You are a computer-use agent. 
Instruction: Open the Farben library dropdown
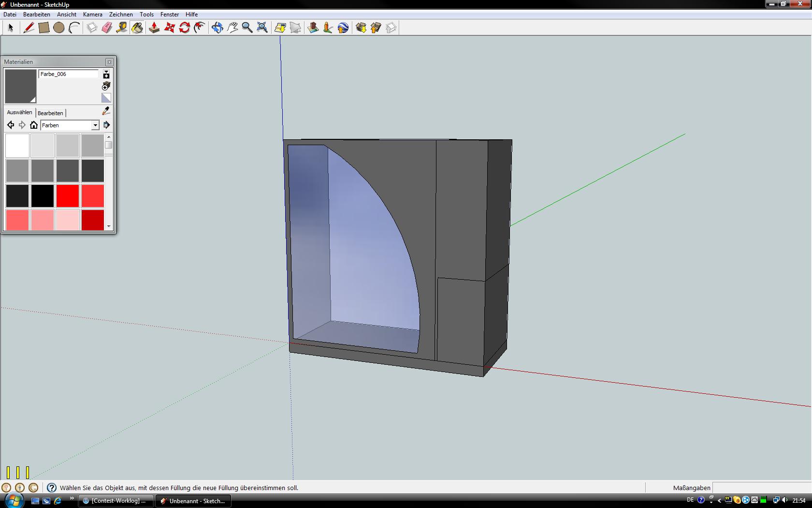[95, 125]
